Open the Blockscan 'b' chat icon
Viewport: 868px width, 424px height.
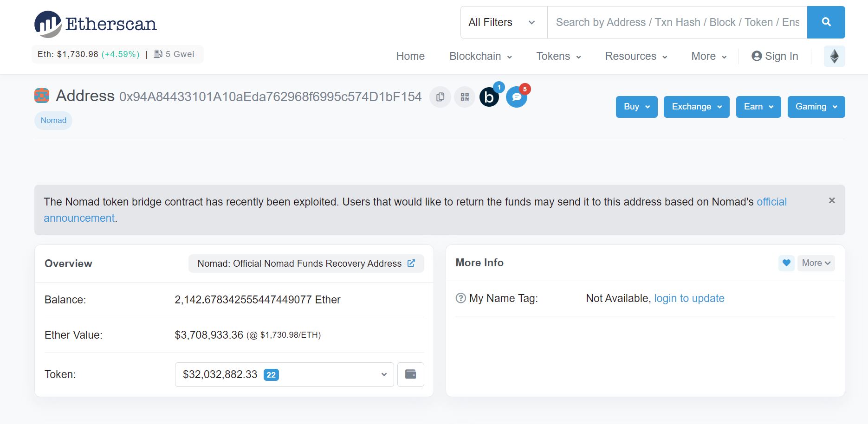[489, 97]
